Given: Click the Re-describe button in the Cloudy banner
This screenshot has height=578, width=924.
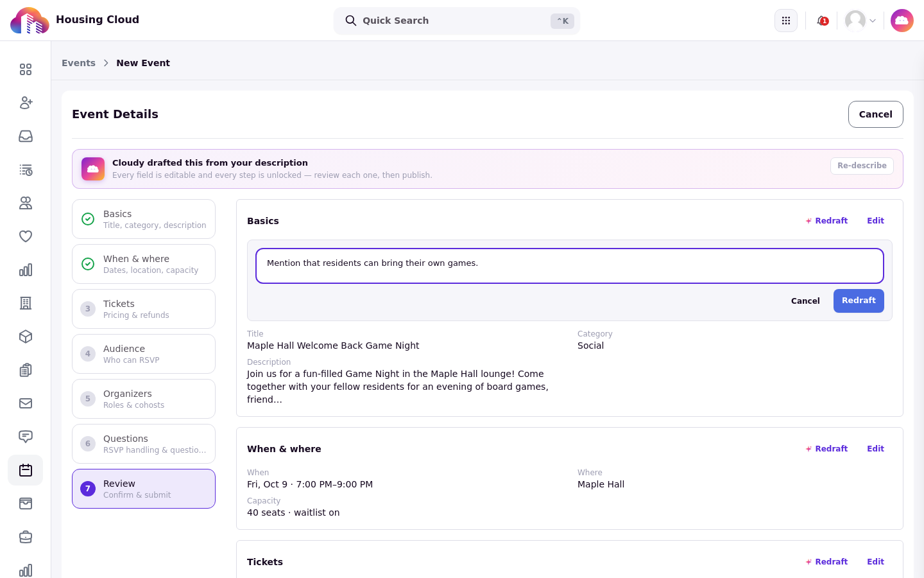Looking at the screenshot, I should point(862,166).
